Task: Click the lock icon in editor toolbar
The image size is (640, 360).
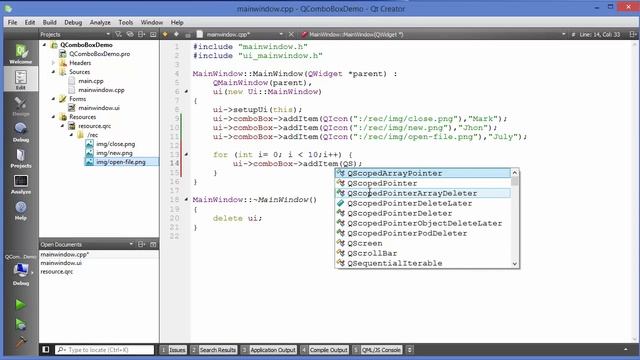Action: (x=188, y=35)
